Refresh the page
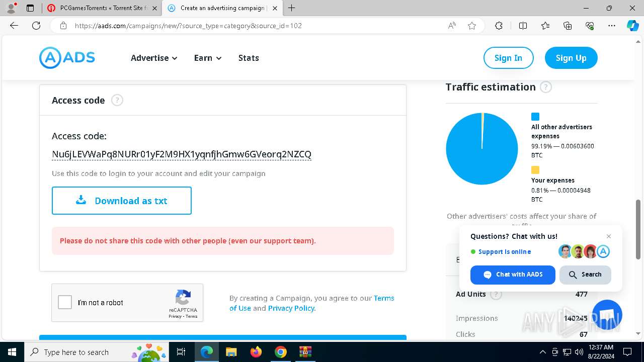This screenshot has height=362, width=644. (x=36, y=26)
